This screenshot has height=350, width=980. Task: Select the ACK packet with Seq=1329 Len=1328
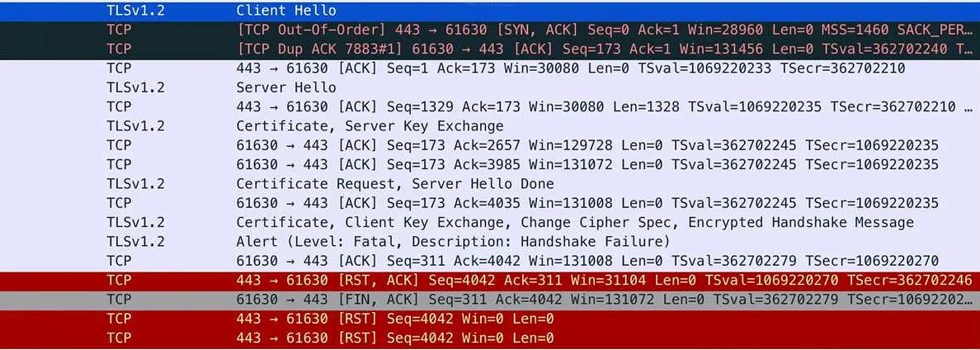coord(490,106)
